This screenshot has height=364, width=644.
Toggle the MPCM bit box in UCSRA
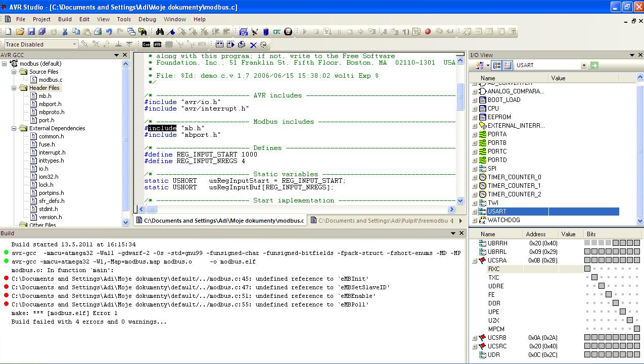coord(636,329)
